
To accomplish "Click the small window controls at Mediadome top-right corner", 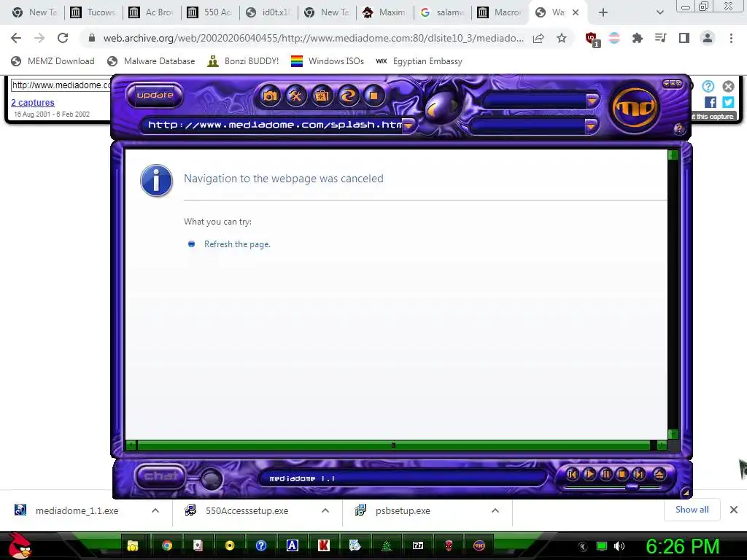I will coord(672,84).
